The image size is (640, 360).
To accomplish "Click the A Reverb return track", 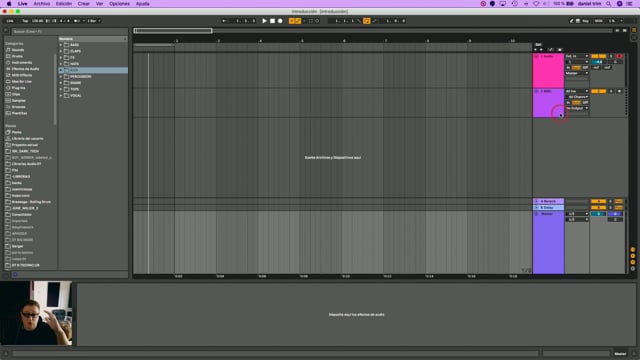I will point(549,201).
